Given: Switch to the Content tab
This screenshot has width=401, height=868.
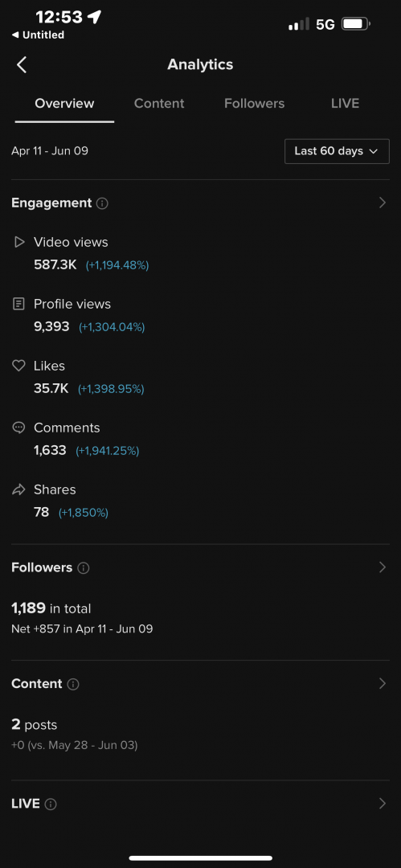Looking at the screenshot, I should [159, 104].
